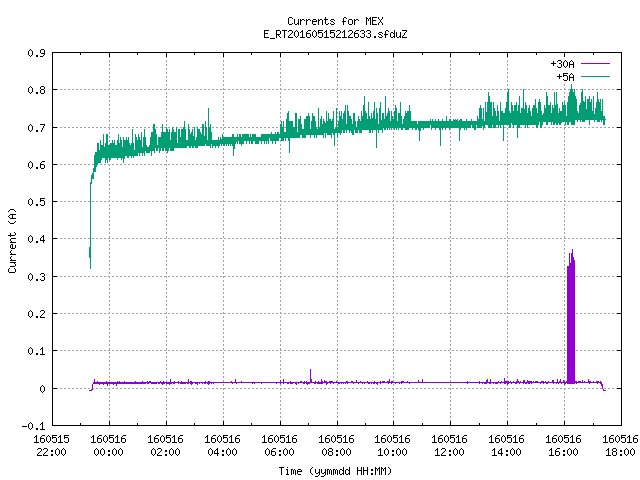Click the 0.2 y-axis tick label

click(x=36, y=313)
